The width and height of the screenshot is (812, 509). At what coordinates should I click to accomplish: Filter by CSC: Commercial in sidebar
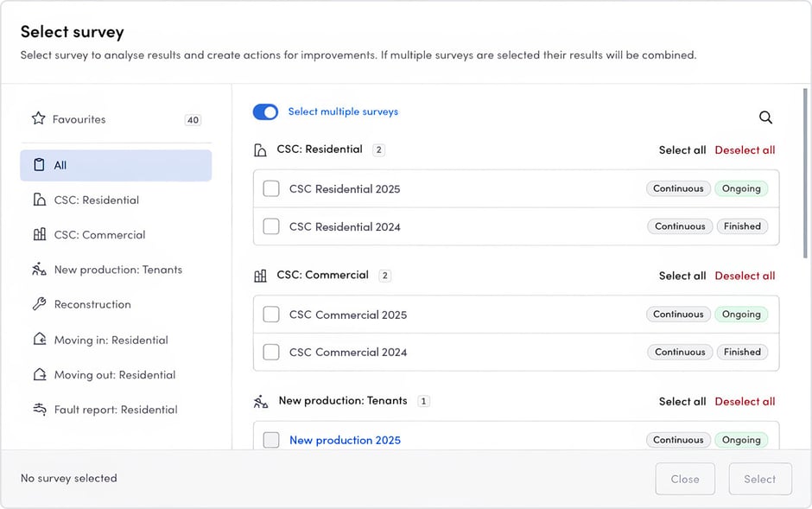116,234
